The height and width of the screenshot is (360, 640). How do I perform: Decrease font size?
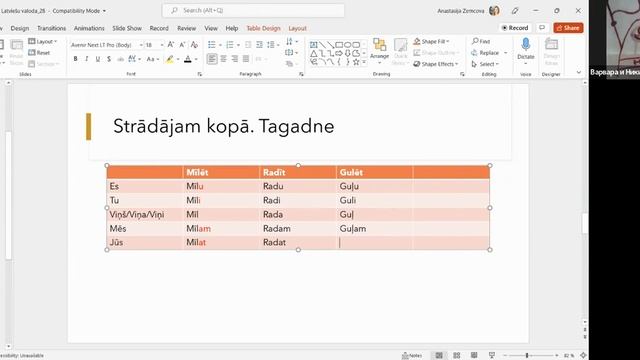click(182, 44)
